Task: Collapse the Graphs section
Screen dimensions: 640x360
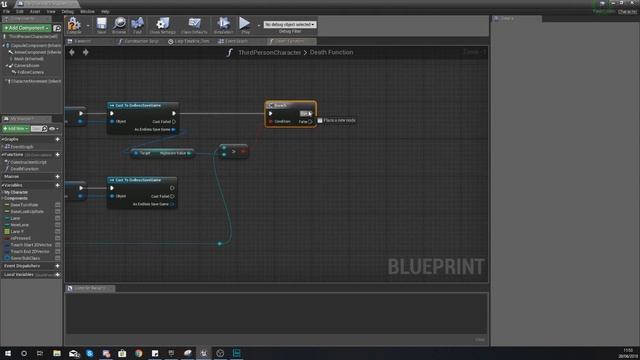Action: 2,139
